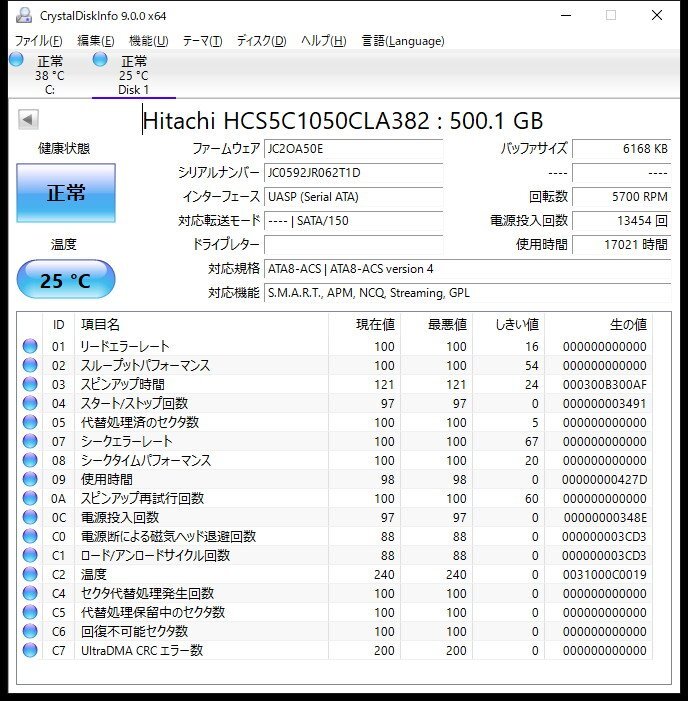Open the 編集(E) menu

coord(96,41)
